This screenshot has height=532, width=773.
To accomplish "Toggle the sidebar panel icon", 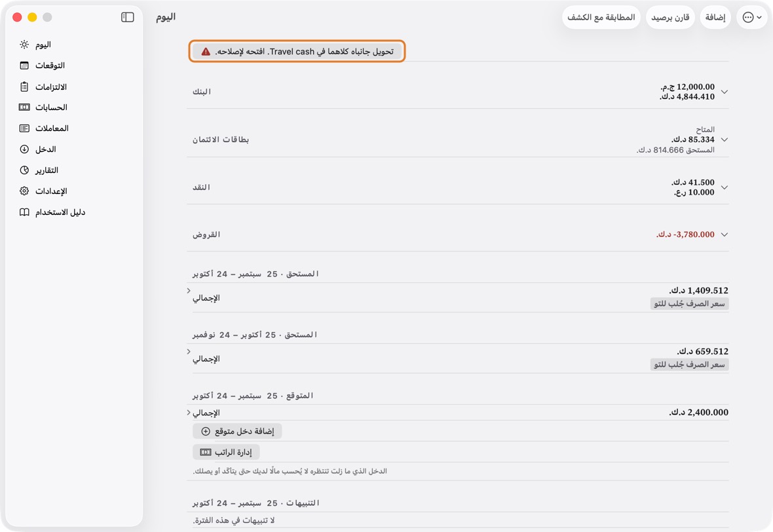I will coord(127,17).
